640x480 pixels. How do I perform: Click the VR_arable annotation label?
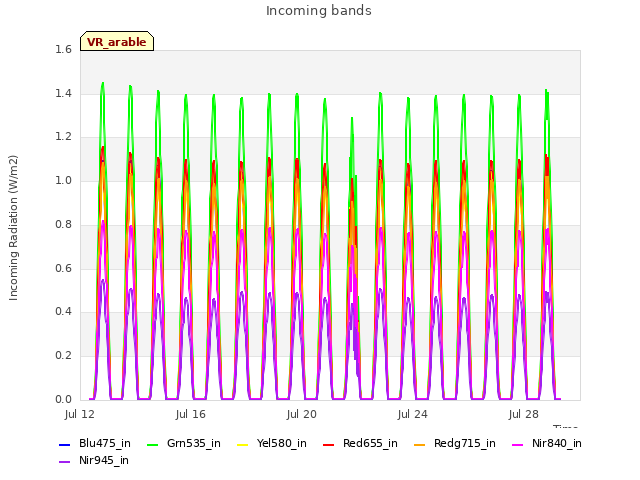tap(117, 42)
